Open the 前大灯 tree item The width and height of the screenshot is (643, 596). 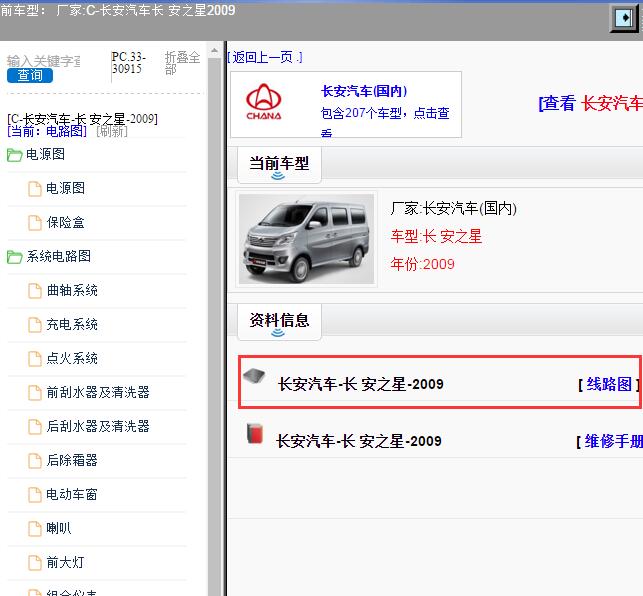(x=65, y=562)
